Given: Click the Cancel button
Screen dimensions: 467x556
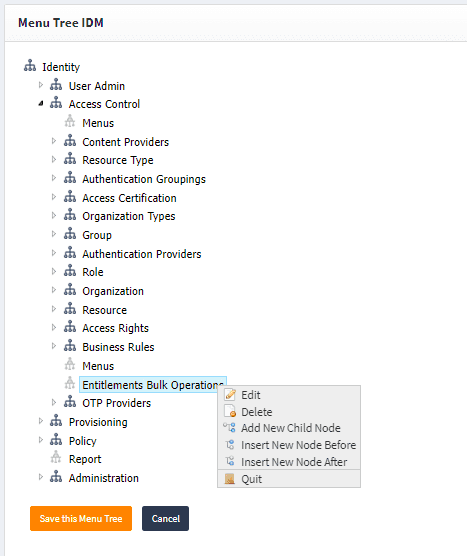Looking at the screenshot, I should 166,518.
